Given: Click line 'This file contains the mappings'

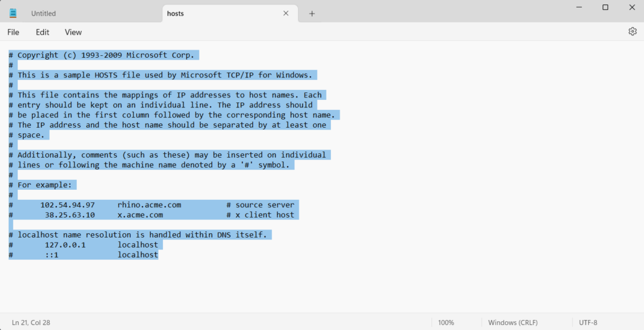Looking at the screenshot, I should tap(165, 95).
